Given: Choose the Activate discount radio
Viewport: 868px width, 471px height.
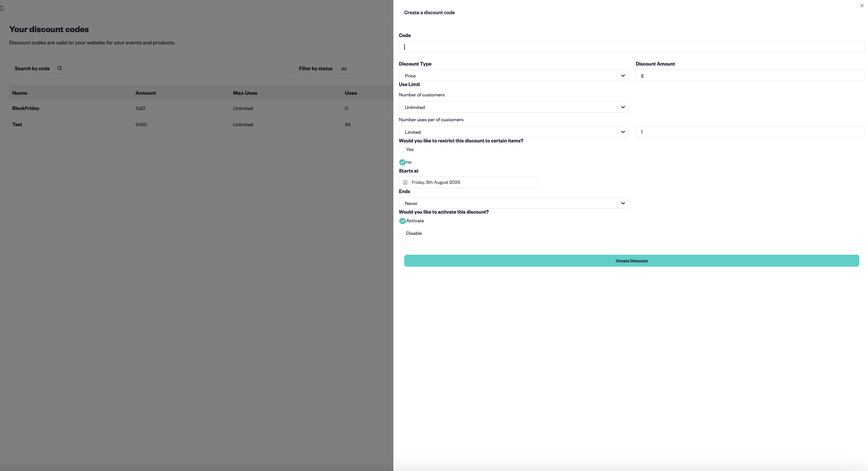Looking at the screenshot, I should [402, 221].
